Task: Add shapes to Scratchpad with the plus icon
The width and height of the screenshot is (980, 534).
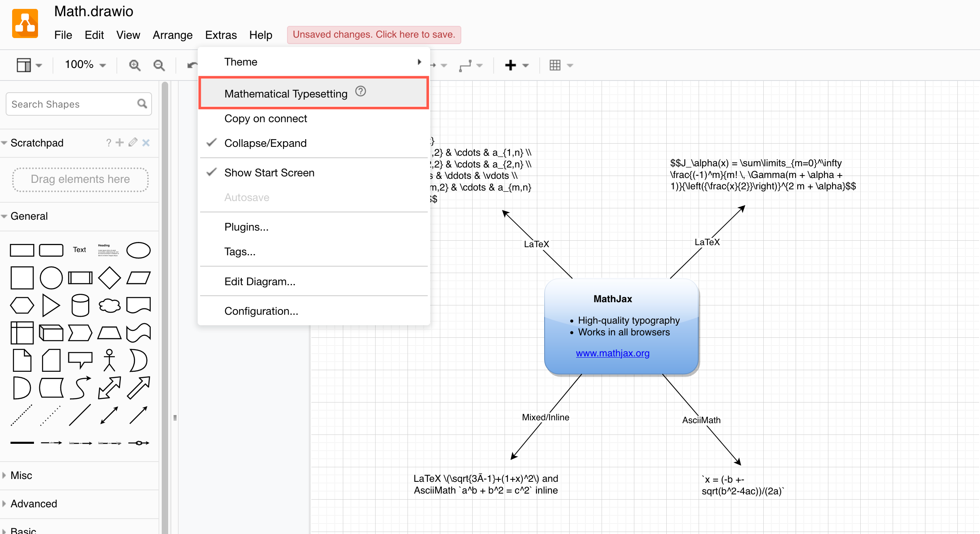Action: [x=119, y=142]
